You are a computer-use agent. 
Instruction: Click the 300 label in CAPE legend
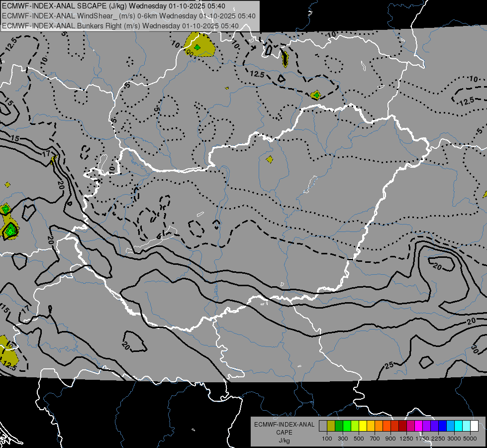point(343,439)
